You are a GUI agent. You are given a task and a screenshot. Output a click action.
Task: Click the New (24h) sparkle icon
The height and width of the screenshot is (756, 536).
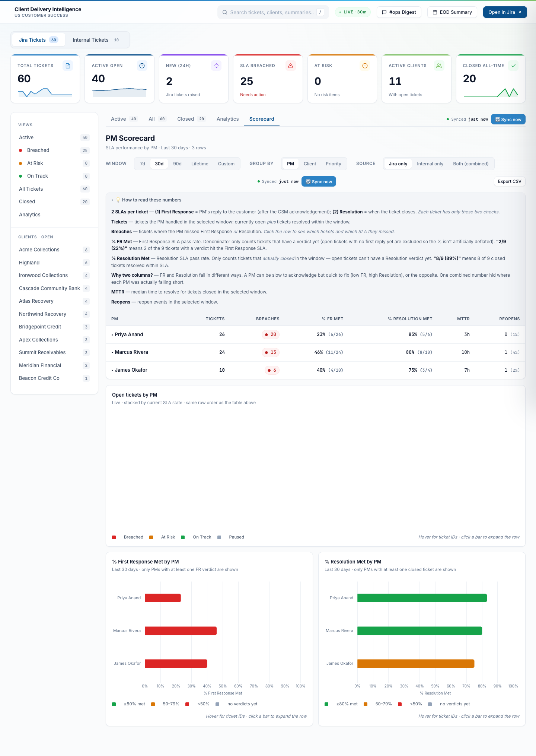[216, 66]
